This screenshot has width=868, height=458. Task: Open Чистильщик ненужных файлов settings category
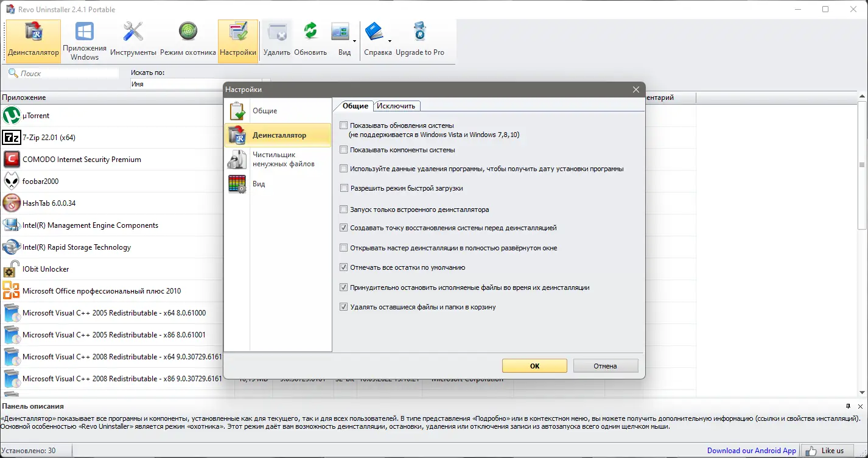pos(278,160)
